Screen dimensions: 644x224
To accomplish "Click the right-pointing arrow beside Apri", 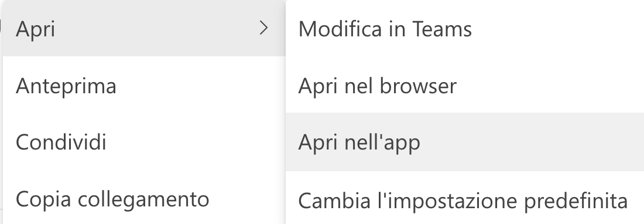I will (x=263, y=28).
